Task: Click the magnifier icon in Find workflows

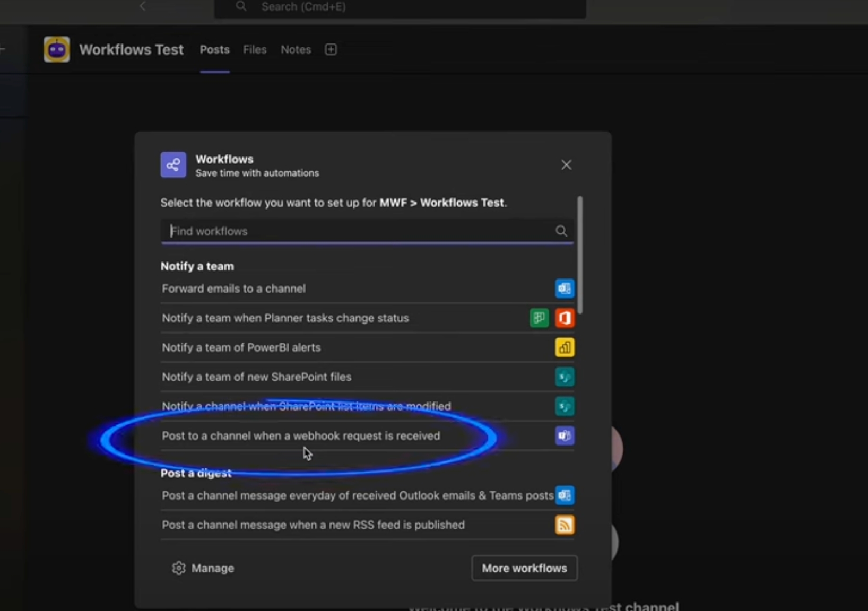Action: tap(561, 231)
